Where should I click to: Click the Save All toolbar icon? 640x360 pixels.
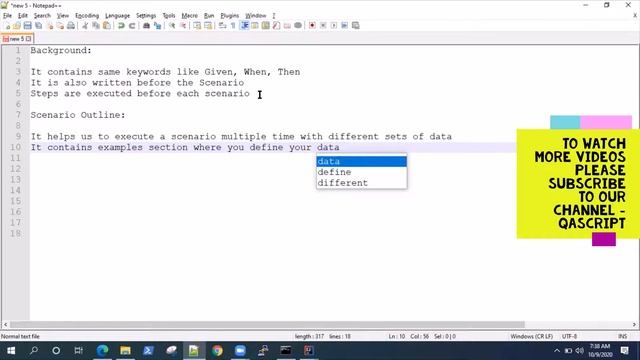[x=38, y=26]
